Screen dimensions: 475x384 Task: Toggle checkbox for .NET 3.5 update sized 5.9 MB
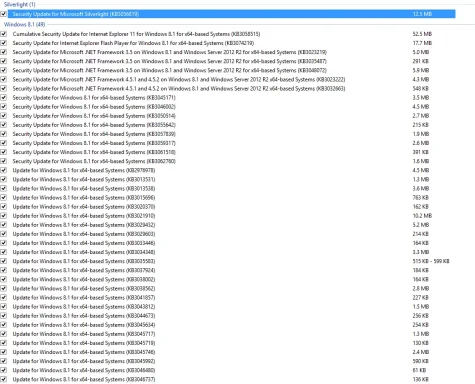click(x=4, y=70)
